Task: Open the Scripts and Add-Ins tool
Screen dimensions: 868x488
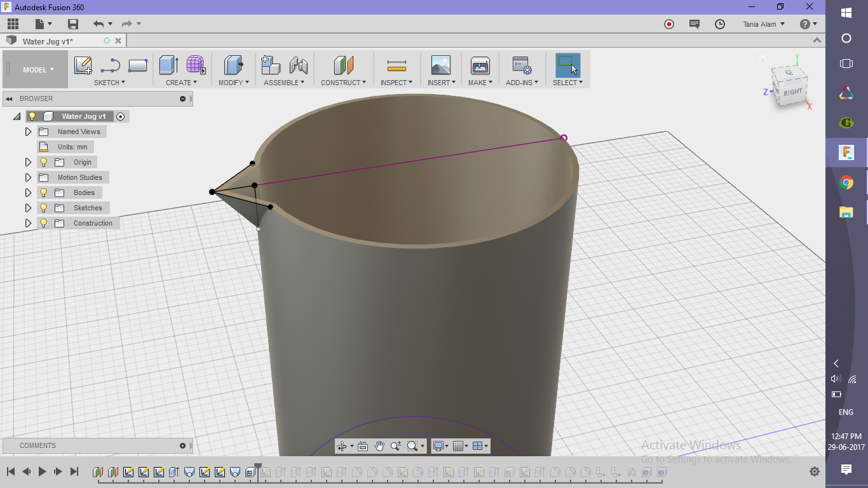Action: pyautogui.click(x=522, y=65)
